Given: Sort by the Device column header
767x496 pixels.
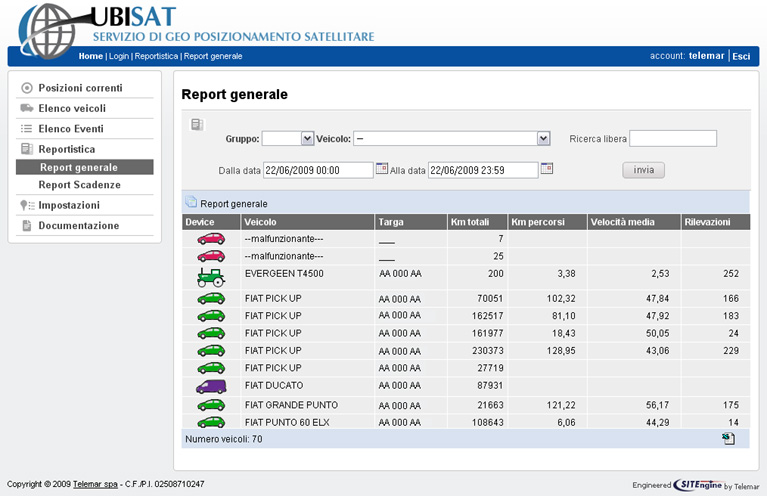Looking at the screenshot, I should [x=211, y=222].
